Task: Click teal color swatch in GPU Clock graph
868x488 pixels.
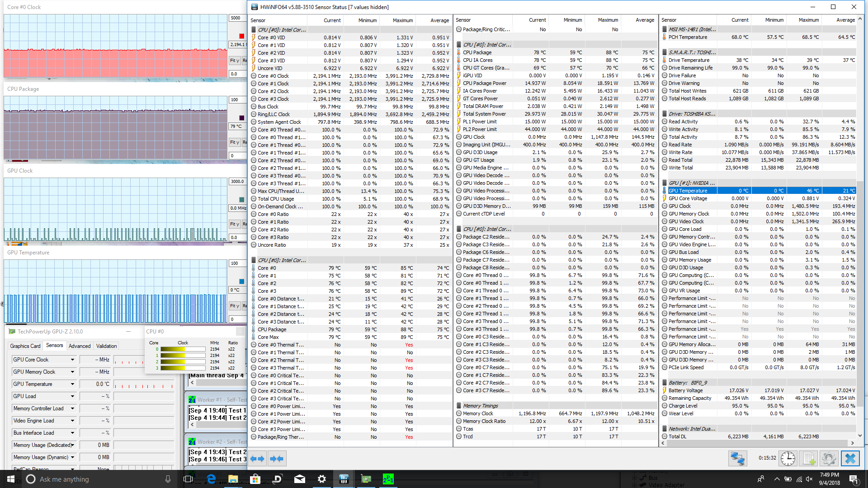Action: (x=242, y=200)
